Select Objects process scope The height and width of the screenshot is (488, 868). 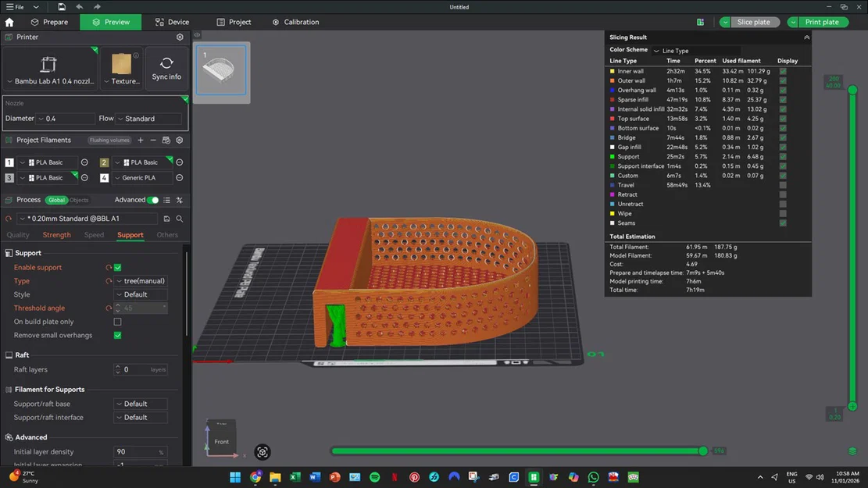[x=79, y=200]
